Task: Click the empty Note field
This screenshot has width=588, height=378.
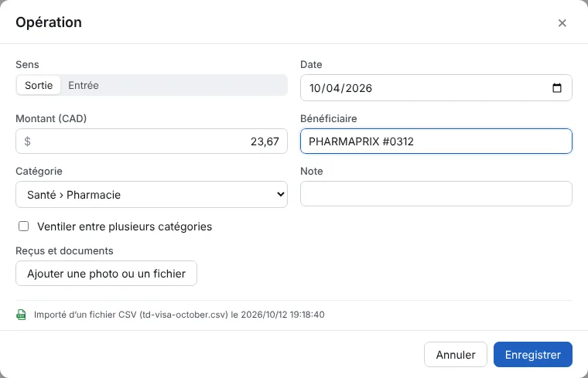Action: coord(436,194)
